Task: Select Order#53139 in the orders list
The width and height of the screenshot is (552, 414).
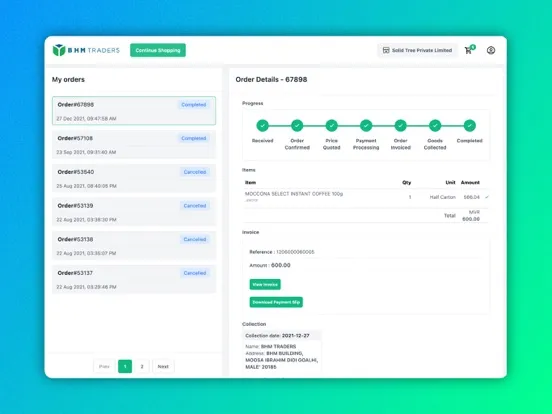Action: pos(134,212)
